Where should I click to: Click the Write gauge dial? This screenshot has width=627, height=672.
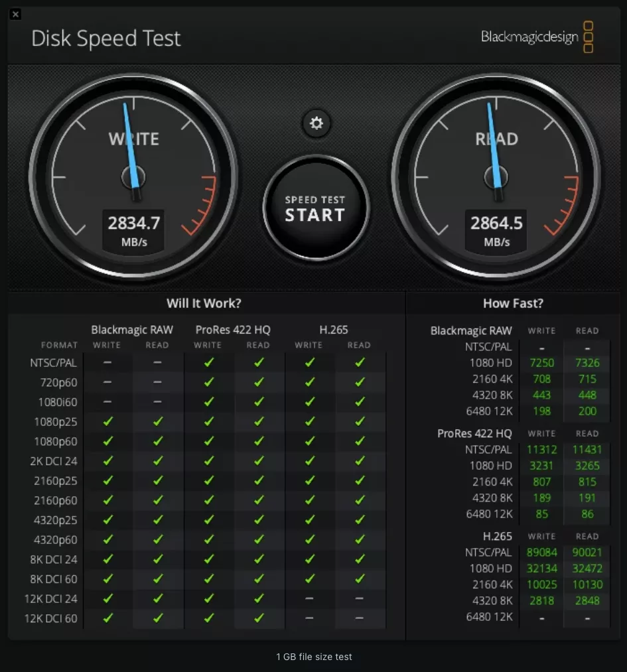(133, 176)
